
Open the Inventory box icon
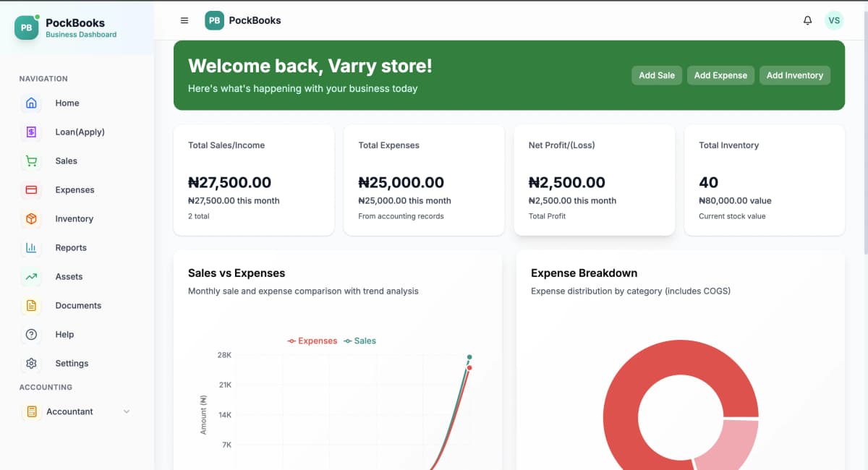click(x=31, y=218)
